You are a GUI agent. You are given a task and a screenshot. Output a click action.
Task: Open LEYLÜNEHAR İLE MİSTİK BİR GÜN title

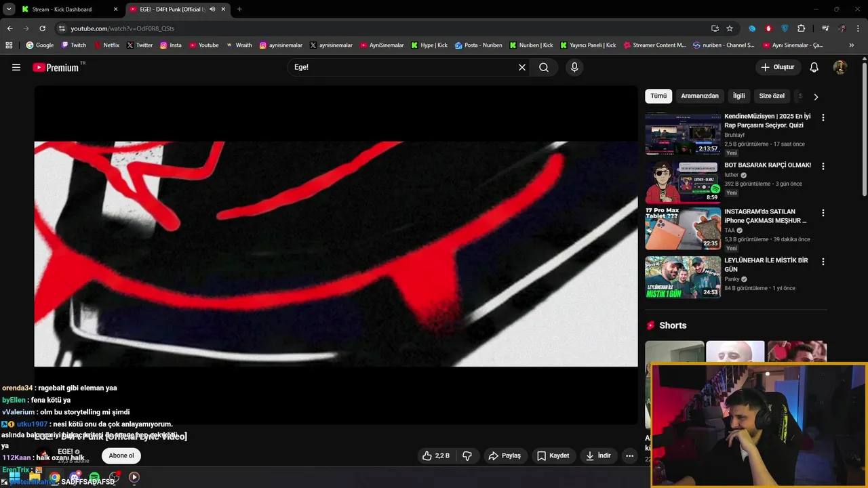tap(766, 265)
